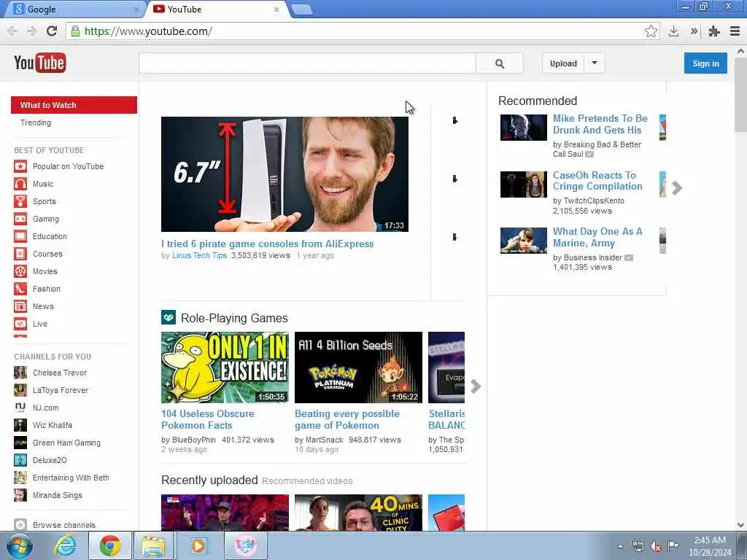The image size is (747, 560).
Task: Open the Windows Start button
Action: [x=20, y=546]
